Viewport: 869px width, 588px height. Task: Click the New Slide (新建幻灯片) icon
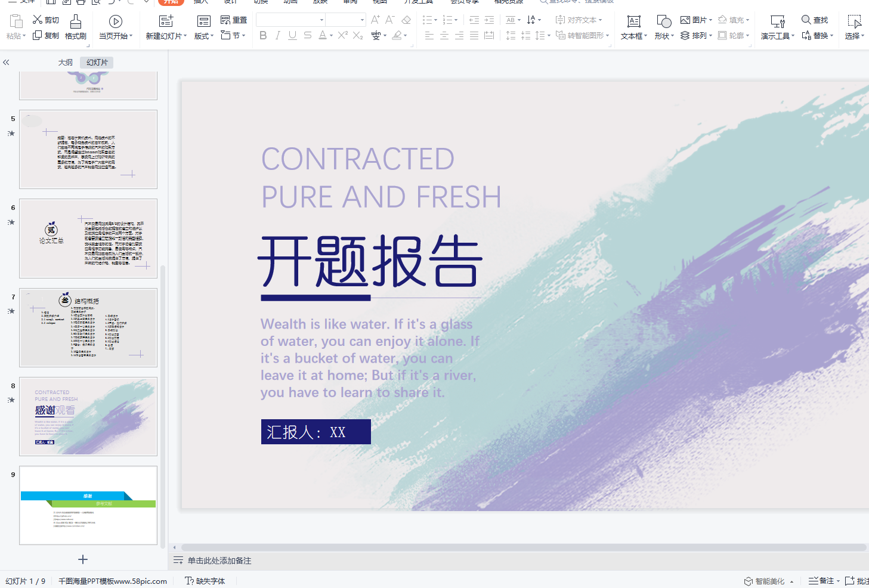pos(166,21)
